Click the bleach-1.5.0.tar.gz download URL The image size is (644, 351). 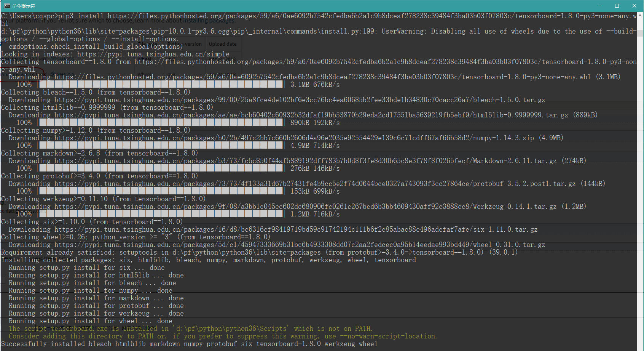300,100
